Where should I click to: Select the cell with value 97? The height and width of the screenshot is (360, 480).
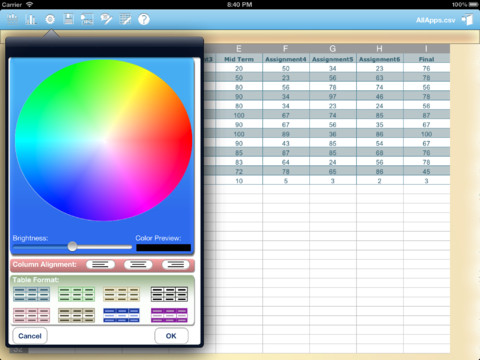tap(333, 97)
